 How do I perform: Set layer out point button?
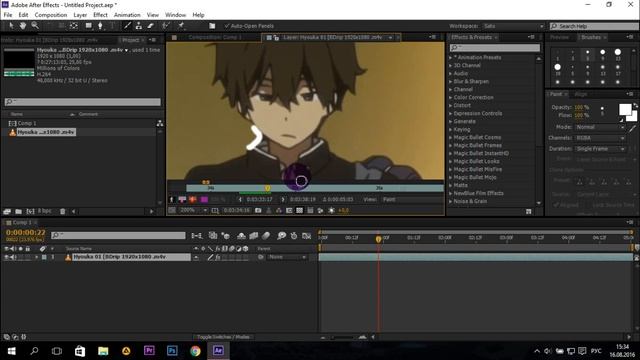tap(283, 200)
